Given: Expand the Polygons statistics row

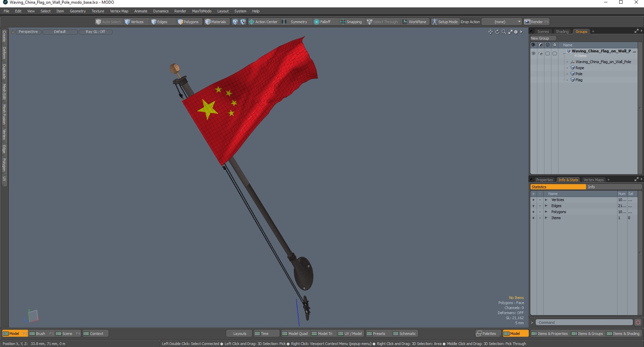Looking at the screenshot, I should tap(546, 212).
